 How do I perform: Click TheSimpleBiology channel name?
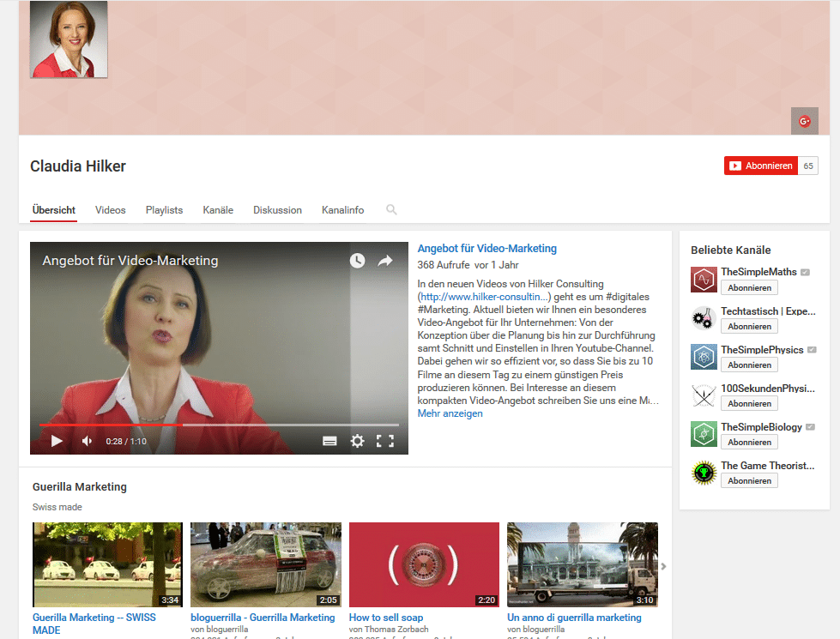[761, 427]
